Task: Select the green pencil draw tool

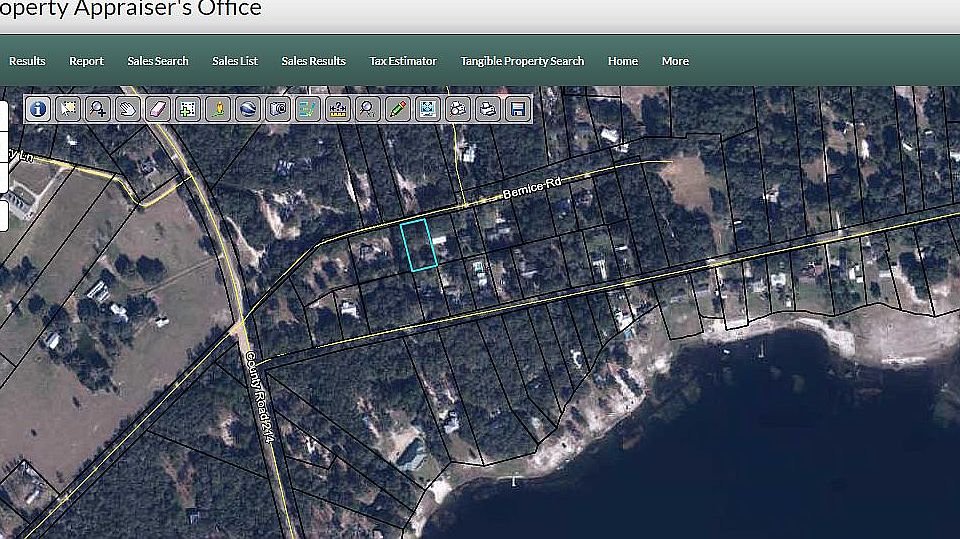Action: click(398, 109)
